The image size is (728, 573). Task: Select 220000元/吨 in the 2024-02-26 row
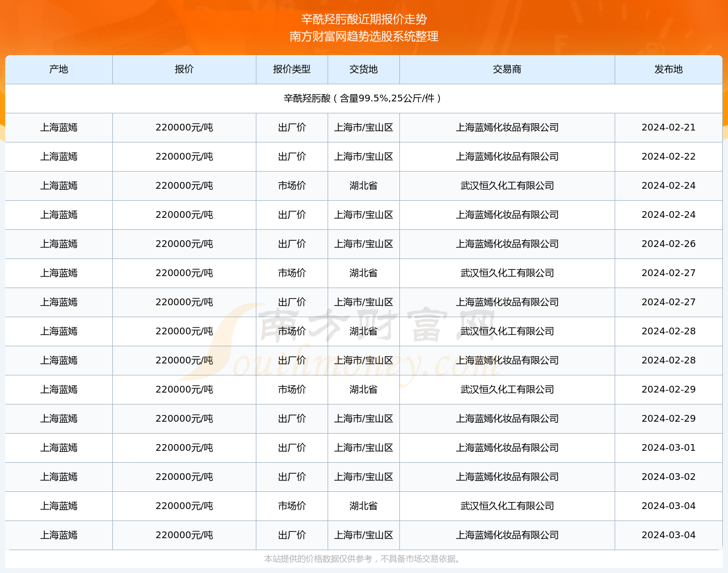click(184, 244)
